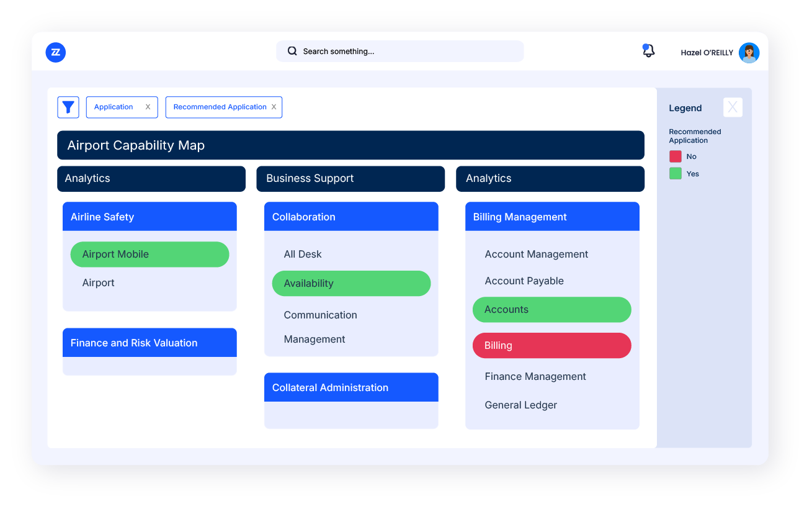Click the blue ZZ logo icon
812x509 pixels.
[56, 53]
